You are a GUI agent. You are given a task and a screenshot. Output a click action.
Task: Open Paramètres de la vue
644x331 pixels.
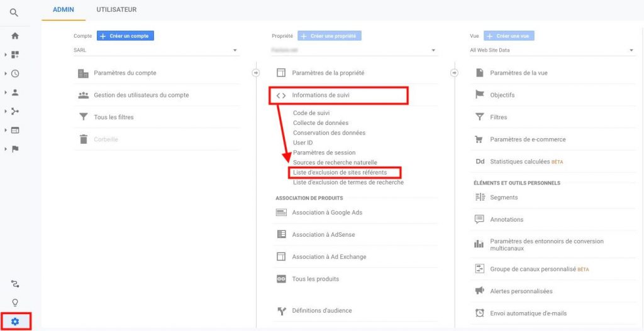click(x=518, y=73)
